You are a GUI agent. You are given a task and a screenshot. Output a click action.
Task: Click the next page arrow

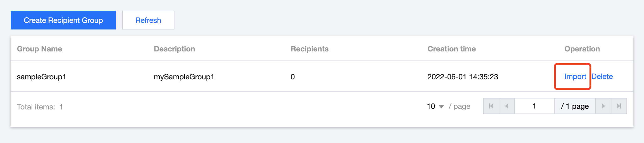pos(603,106)
